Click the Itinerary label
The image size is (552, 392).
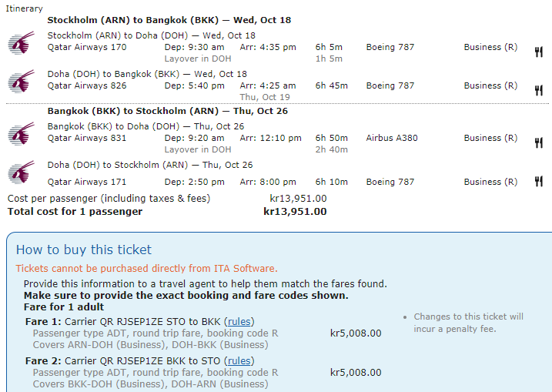coord(23,8)
